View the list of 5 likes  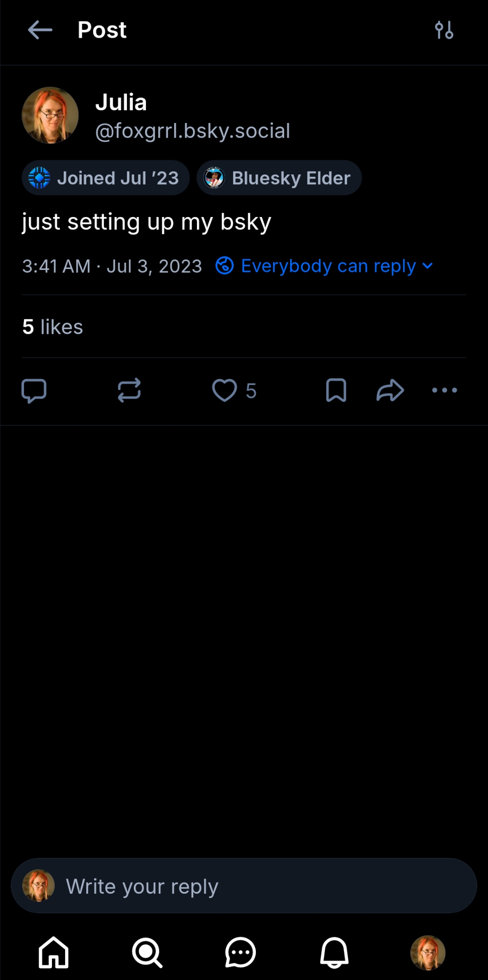click(53, 327)
